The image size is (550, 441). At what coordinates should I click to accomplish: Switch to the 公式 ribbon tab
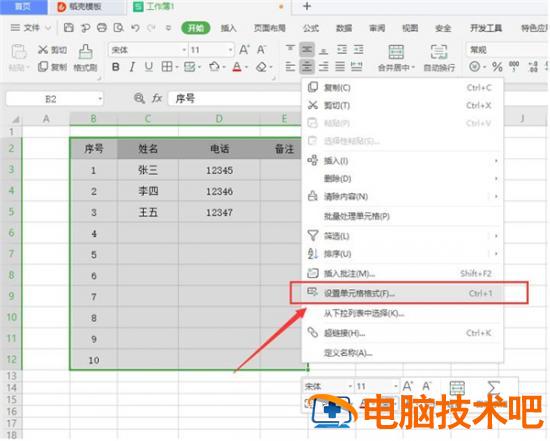tap(311, 28)
